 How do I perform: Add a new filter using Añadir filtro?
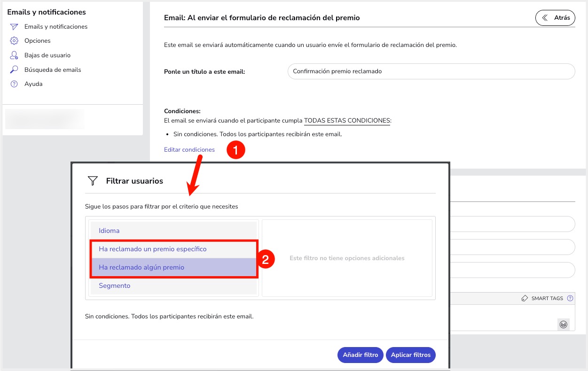coord(360,355)
